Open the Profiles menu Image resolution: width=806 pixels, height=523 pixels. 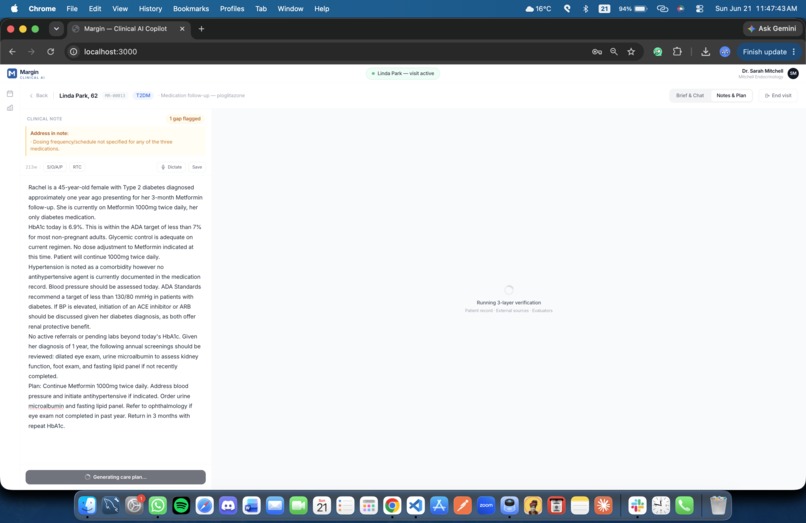232,9
